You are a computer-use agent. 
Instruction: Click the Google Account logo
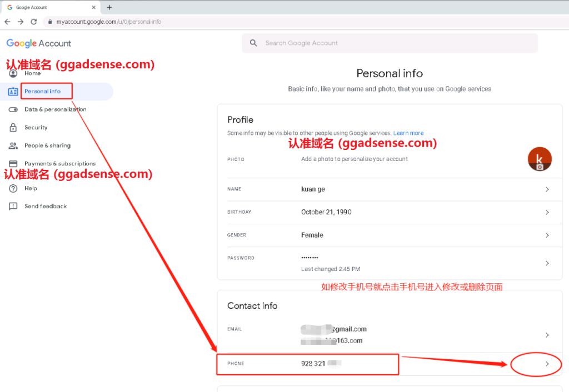(39, 43)
